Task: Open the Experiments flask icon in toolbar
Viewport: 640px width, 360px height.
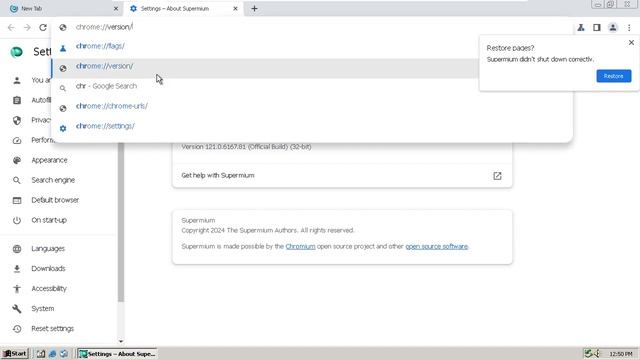Action: 581,27
